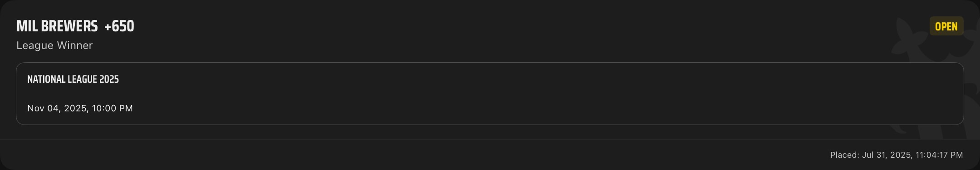This screenshot has height=170, width=980.
Task: Select the League Winner market label
Action: point(54,45)
